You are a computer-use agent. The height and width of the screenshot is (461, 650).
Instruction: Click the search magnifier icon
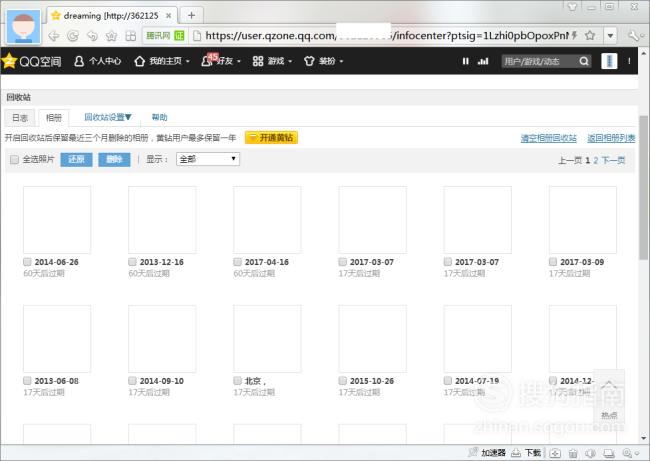[584, 61]
